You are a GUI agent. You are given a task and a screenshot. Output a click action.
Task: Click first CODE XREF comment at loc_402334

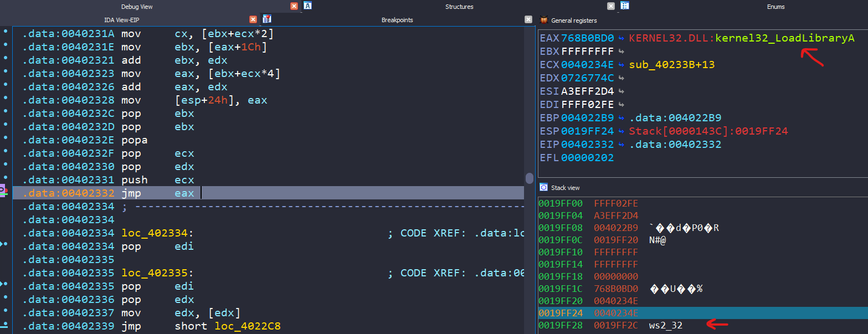point(455,233)
